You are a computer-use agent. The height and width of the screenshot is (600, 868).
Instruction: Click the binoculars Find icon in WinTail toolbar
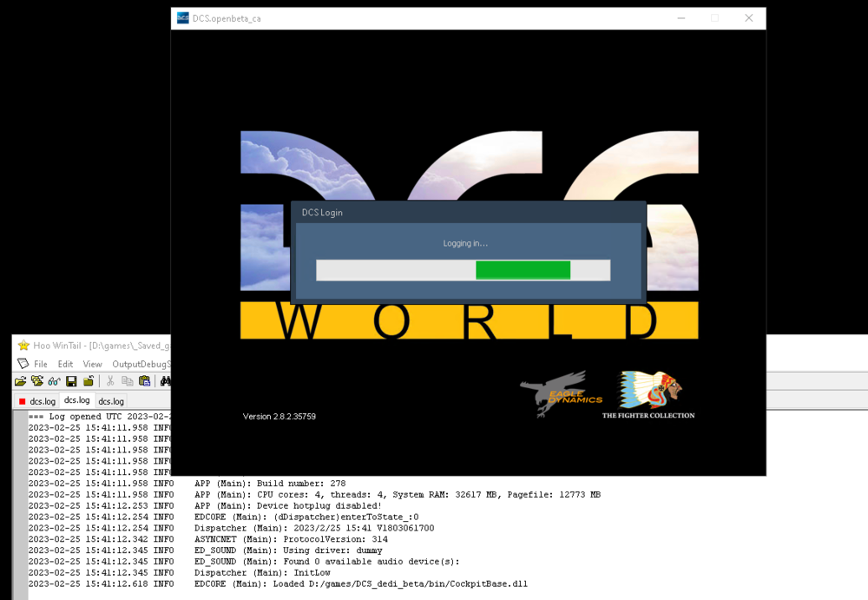[165, 381]
